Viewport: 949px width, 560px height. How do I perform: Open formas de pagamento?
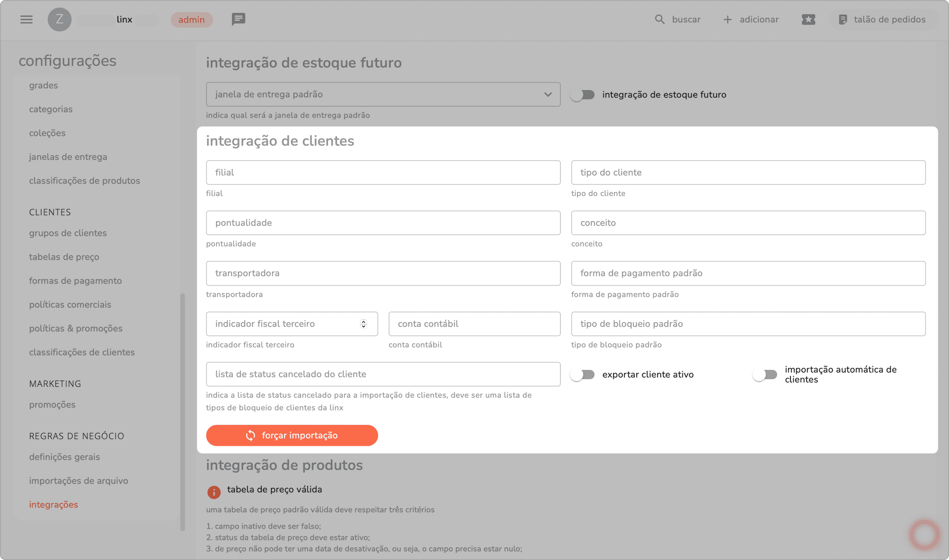[x=75, y=281]
